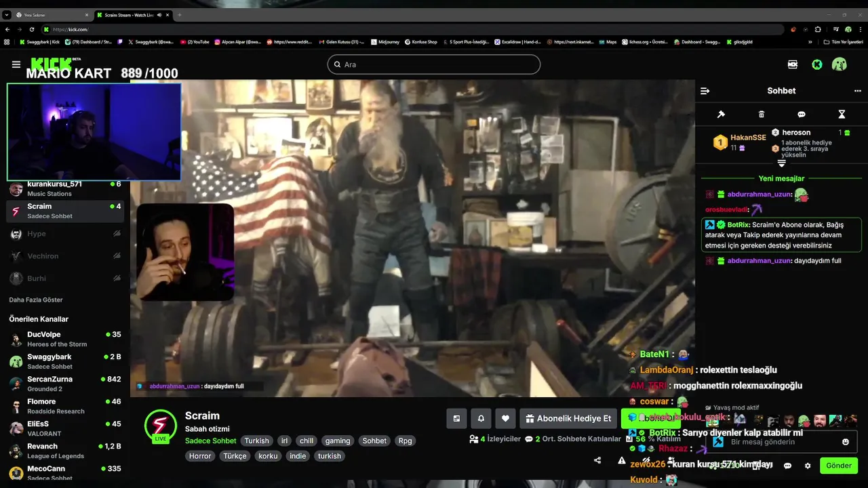Viewport: 868px width, 488px height.
Task: Click the notification bell under the stream
Action: click(481, 419)
